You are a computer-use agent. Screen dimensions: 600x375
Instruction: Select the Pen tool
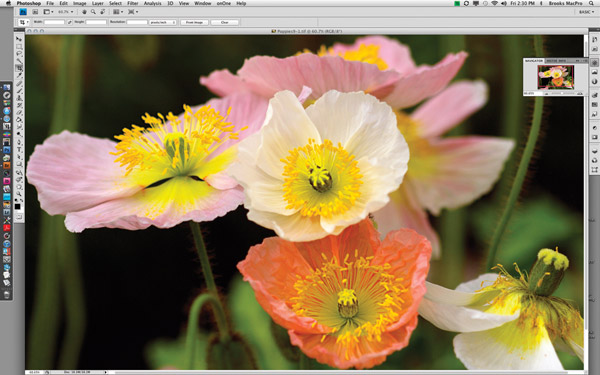click(x=18, y=142)
